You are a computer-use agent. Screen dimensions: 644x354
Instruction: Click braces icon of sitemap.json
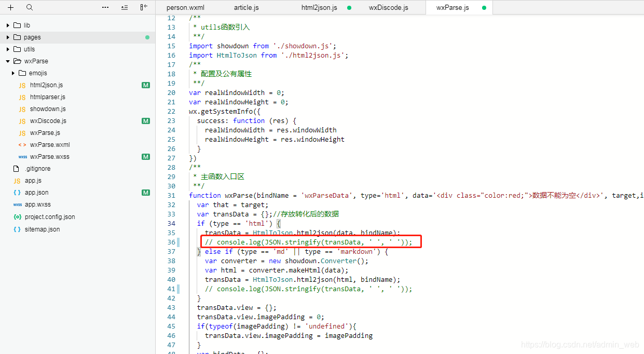(17, 229)
